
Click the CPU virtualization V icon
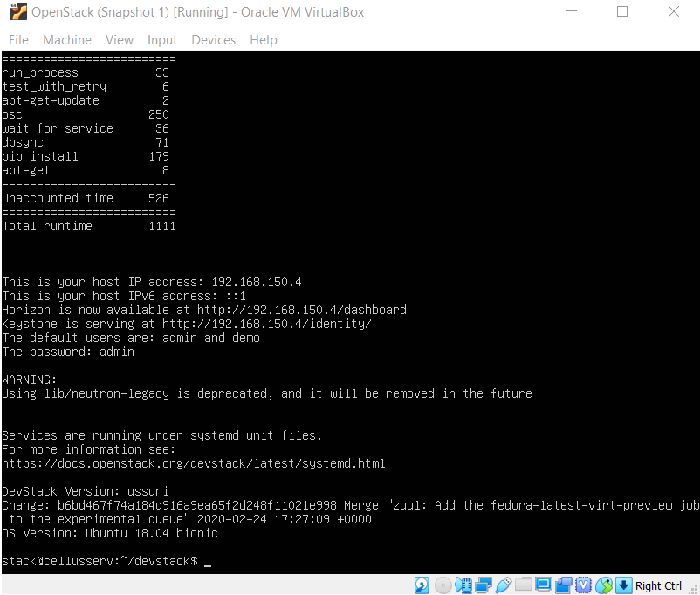[584, 585]
